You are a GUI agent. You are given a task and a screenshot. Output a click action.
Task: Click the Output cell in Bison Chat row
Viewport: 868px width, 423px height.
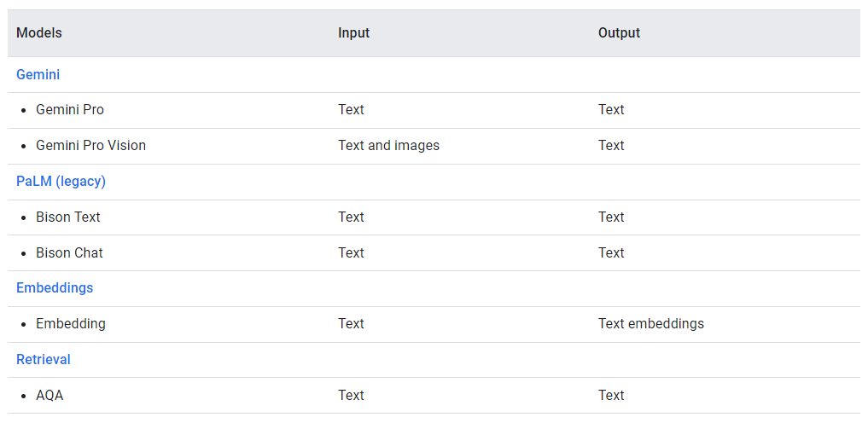[611, 252]
